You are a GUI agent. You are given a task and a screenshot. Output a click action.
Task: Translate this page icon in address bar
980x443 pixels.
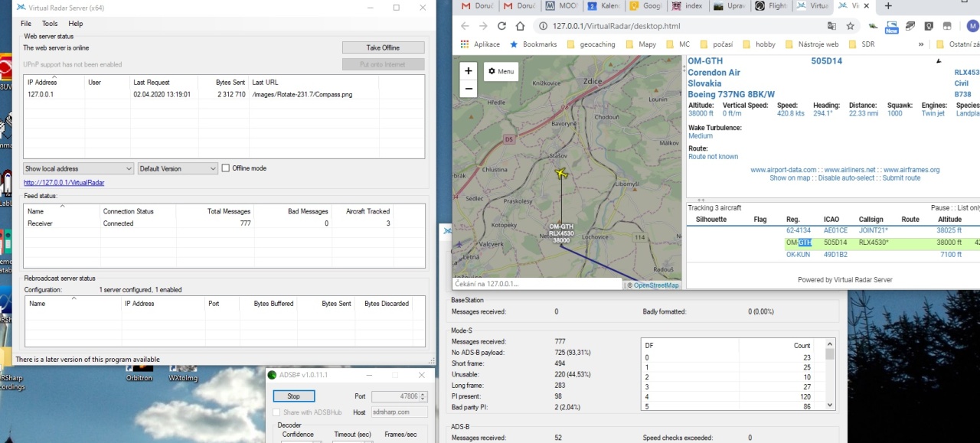pyautogui.click(x=832, y=25)
